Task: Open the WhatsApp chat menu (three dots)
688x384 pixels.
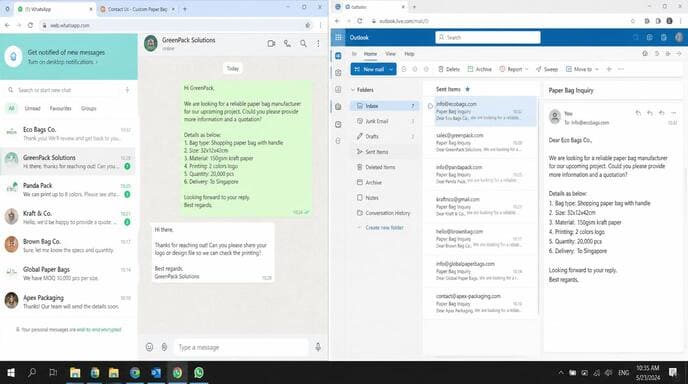Action: (x=318, y=43)
